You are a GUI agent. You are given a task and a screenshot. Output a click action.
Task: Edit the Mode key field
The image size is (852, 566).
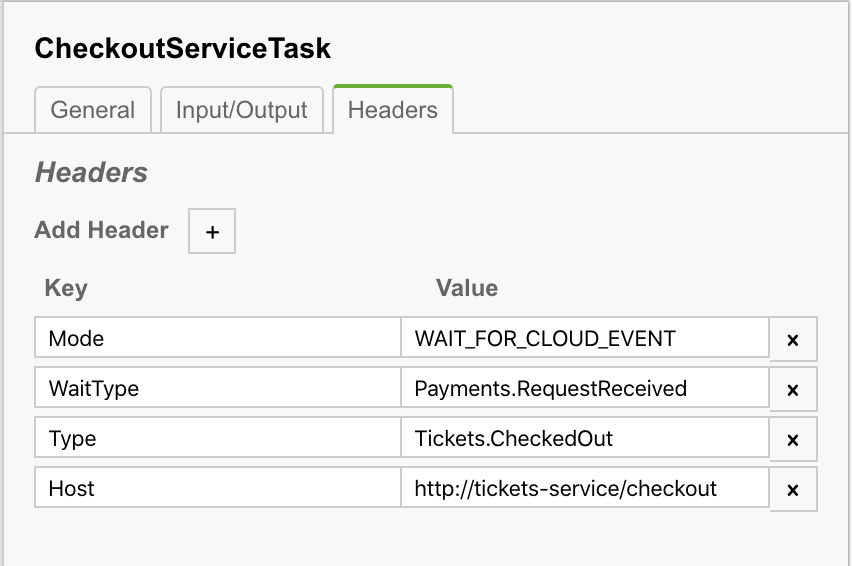[218, 339]
